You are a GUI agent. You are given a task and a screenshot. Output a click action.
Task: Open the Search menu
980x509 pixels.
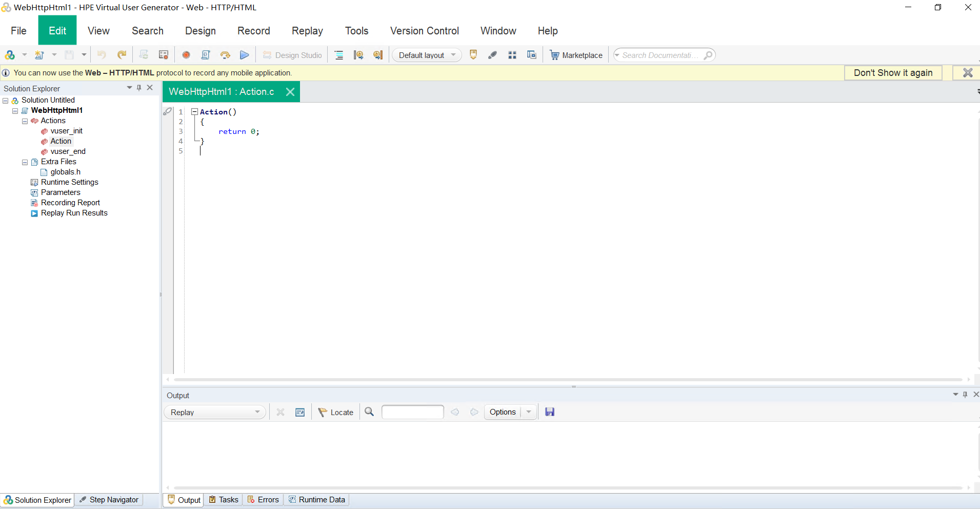[148, 31]
